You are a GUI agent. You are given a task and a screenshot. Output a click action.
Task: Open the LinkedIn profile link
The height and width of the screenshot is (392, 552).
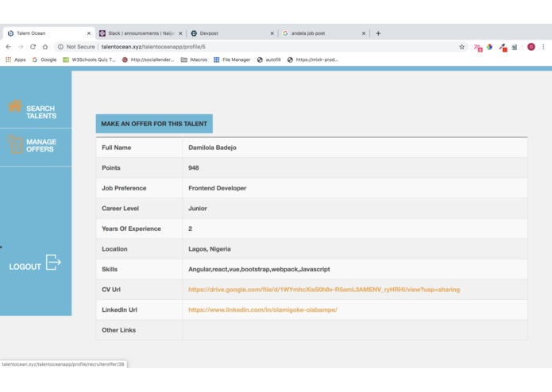tap(263, 309)
